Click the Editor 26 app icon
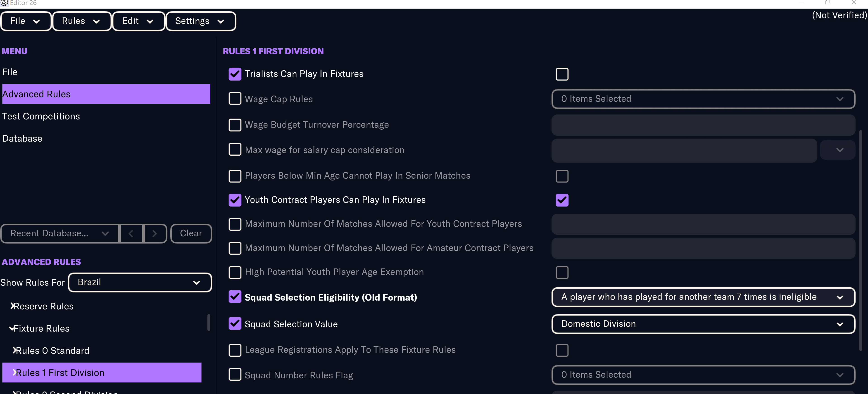 coord(4,3)
